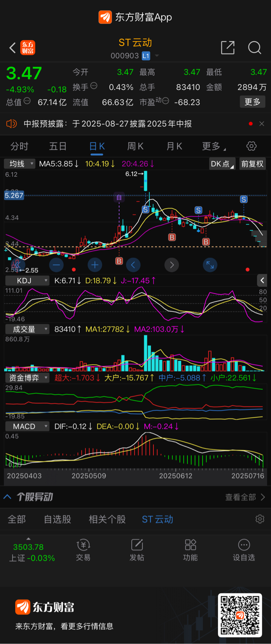Open the 中报预披露 announcement text
The image size is (271, 644).
pos(108,124)
